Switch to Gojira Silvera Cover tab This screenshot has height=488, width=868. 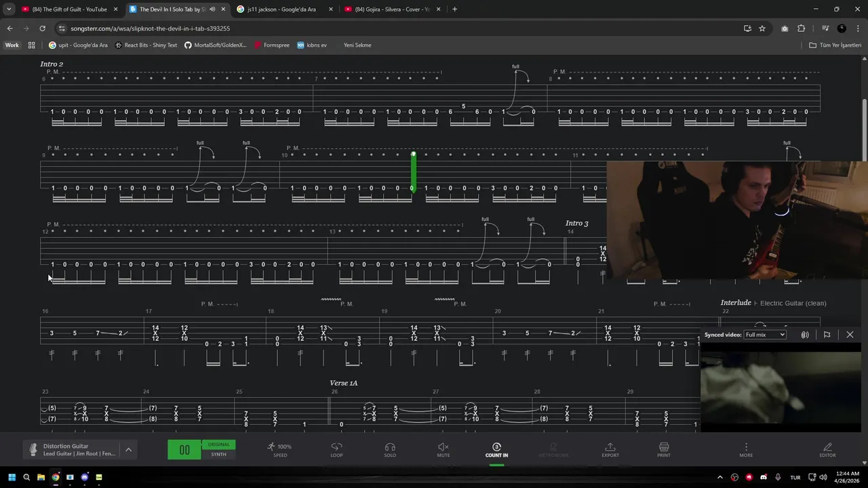click(392, 9)
